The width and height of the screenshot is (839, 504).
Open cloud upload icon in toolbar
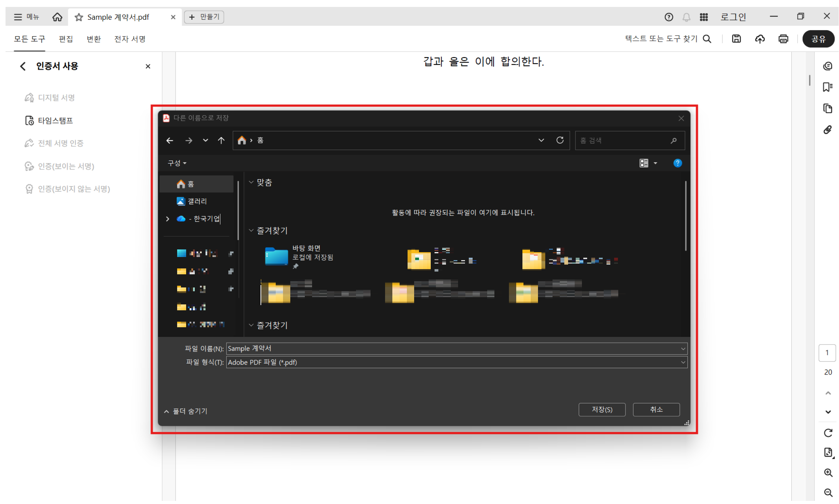tap(760, 39)
